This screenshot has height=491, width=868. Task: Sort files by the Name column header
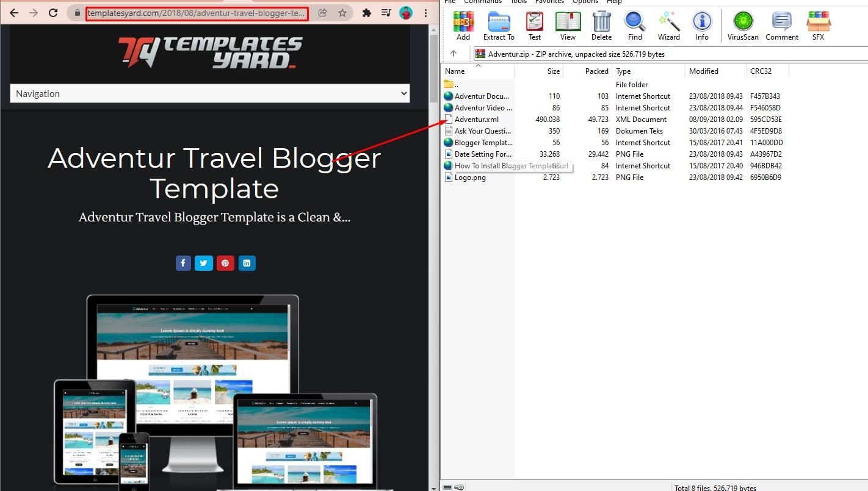pyautogui.click(x=455, y=71)
